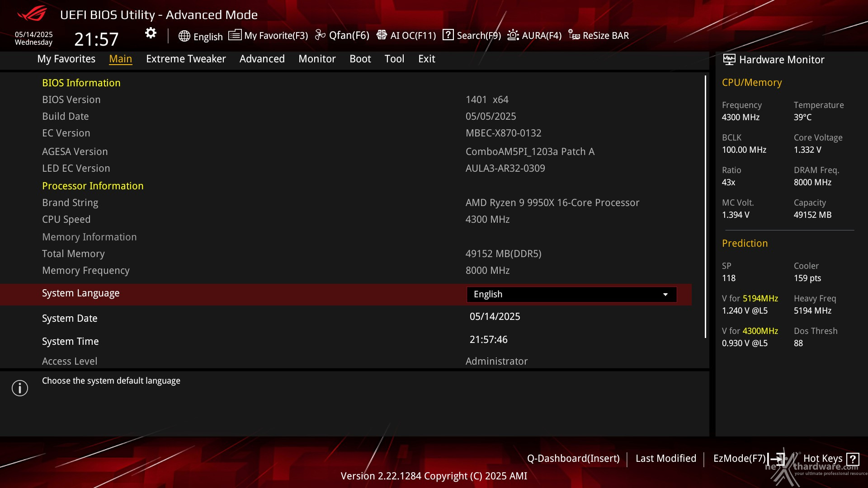Click the CPU/Memory section heading
Image resolution: width=868 pixels, height=488 pixels.
pos(752,83)
